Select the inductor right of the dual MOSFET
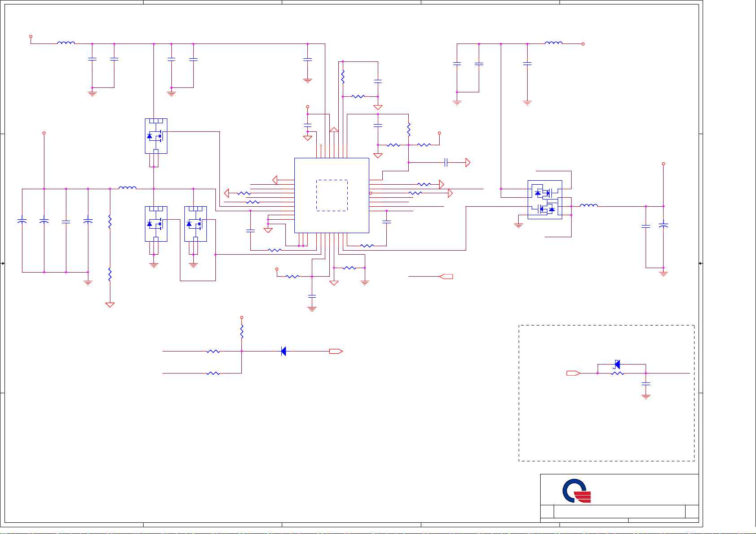The height and width of the screenshot is (534, 756). (x=589, y=205)
